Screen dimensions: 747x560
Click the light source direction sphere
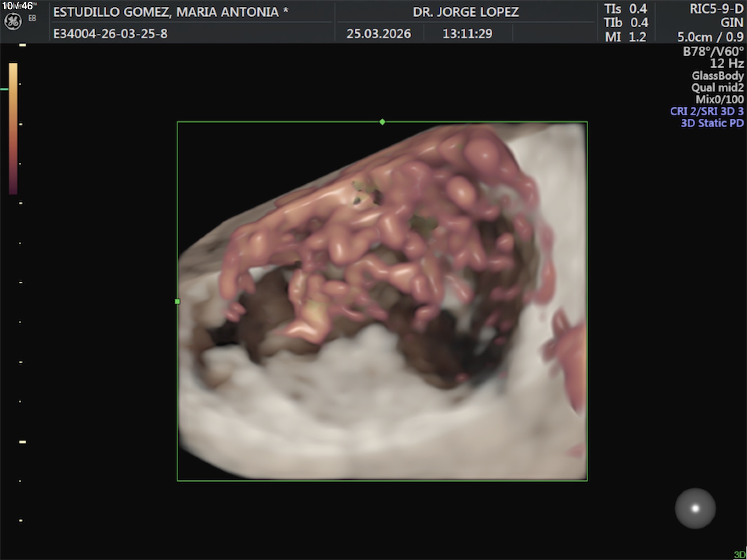click(695, 508)
